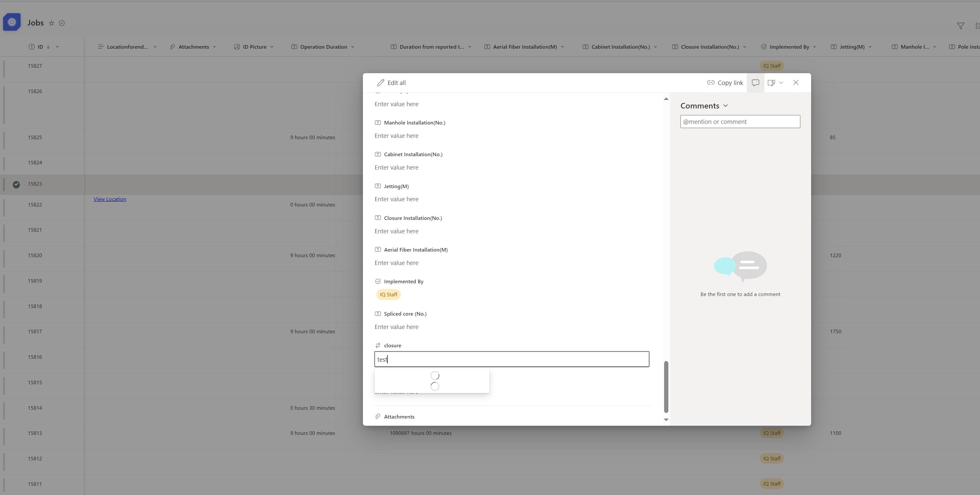The width and height of the screenshot is (980, 495).
Task: Open the ID Picture column dropdown
Action: coord(272,47)
